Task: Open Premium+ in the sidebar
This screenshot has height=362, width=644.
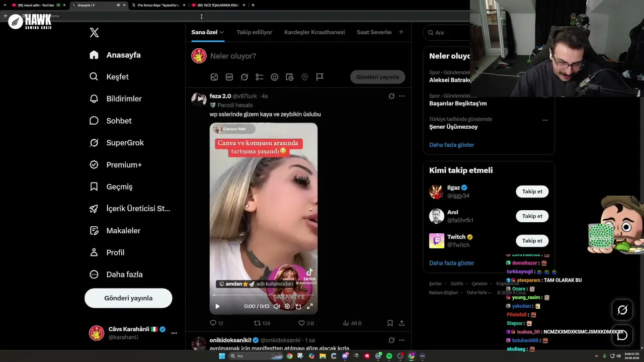Action: pos(116,164)
